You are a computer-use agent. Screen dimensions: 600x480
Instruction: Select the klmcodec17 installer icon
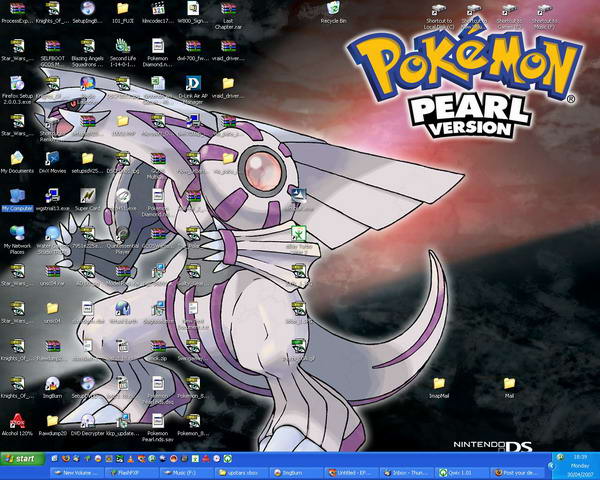coord(158,13)
